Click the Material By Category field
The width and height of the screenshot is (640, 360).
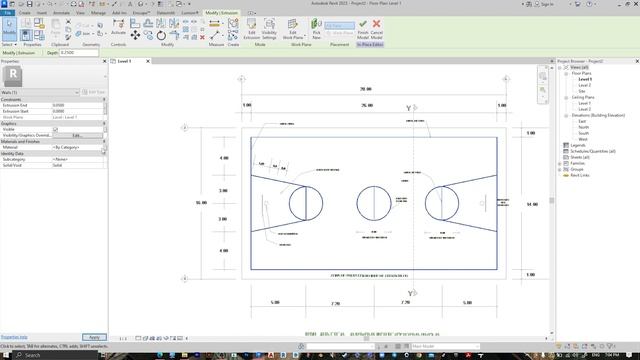tap(78, 147)
